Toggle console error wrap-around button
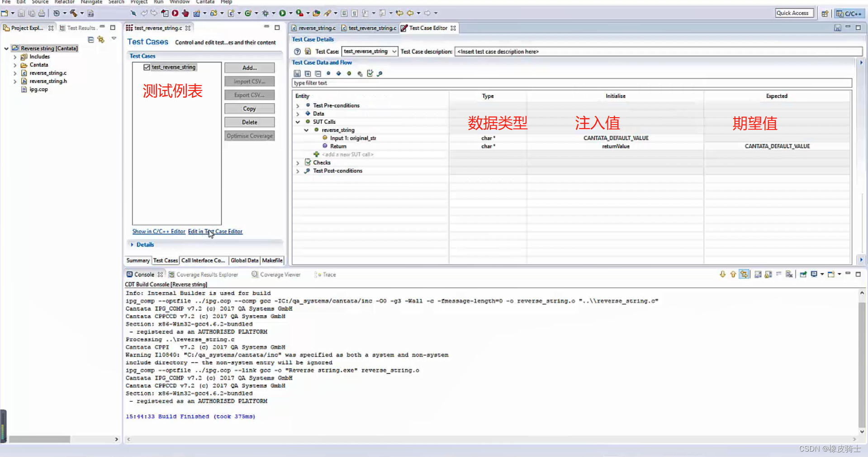Screen dimensions: 868x457 pyautogui.click(x=744, y=274)
